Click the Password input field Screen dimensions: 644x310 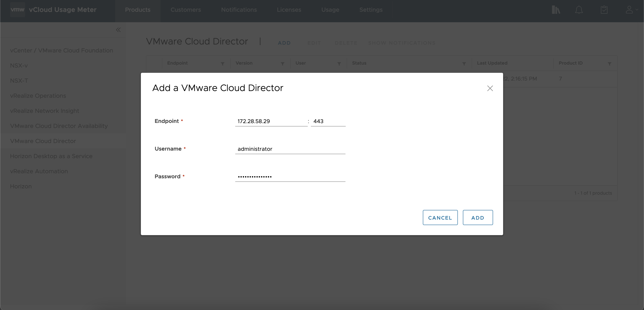click(290, 177)
